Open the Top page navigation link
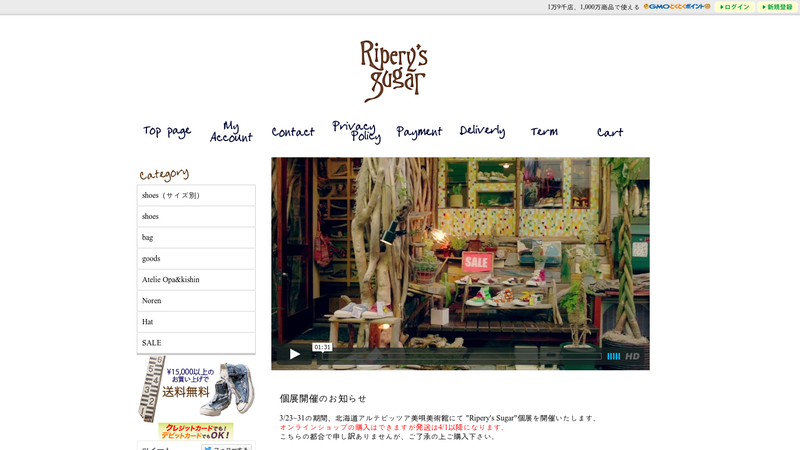This screenshot has width=800, height=450. 167,132
